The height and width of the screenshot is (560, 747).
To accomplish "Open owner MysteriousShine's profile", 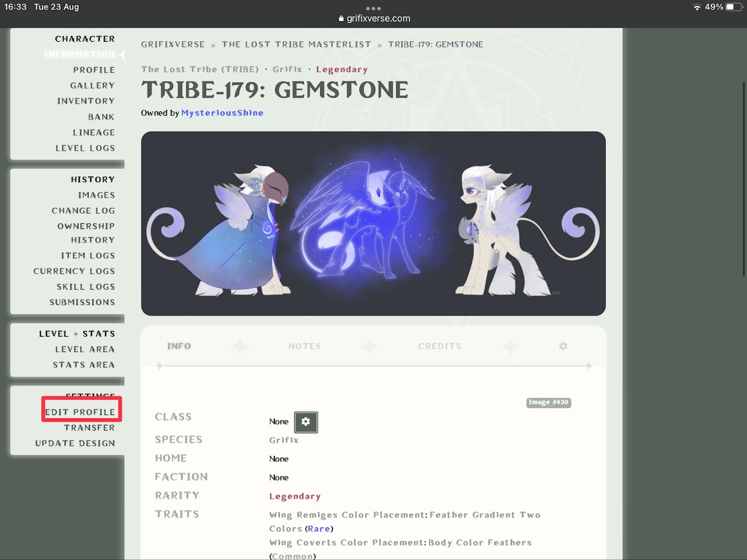I will (222, 113).
